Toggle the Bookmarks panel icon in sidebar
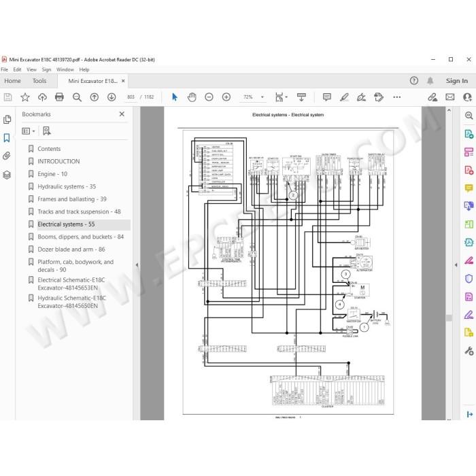Screen dimensions: 476x476 (x=7, y=138)
